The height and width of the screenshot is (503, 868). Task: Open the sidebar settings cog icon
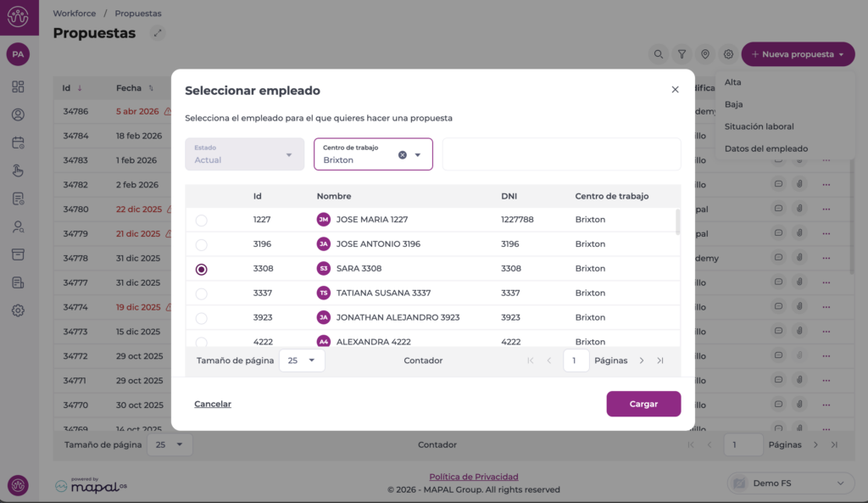(x=18, y=310)
